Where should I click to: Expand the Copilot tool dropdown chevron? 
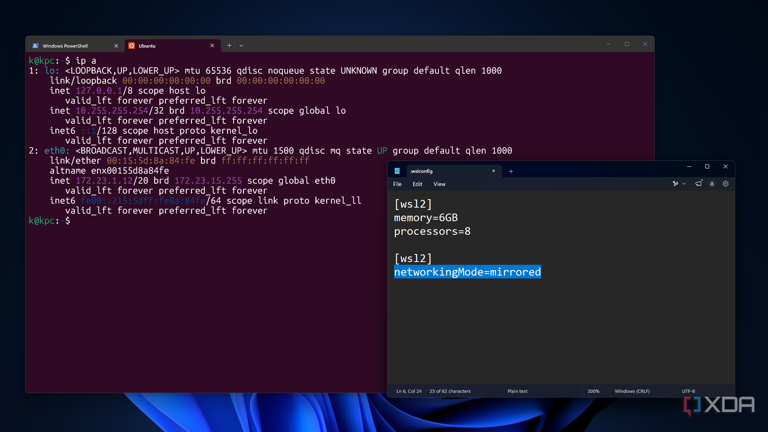coord(684,184)
